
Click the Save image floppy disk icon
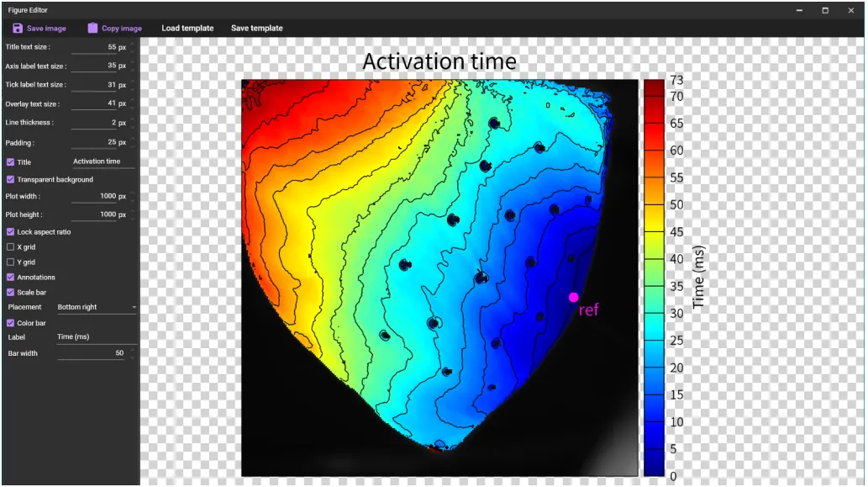[x=18, y=28]
